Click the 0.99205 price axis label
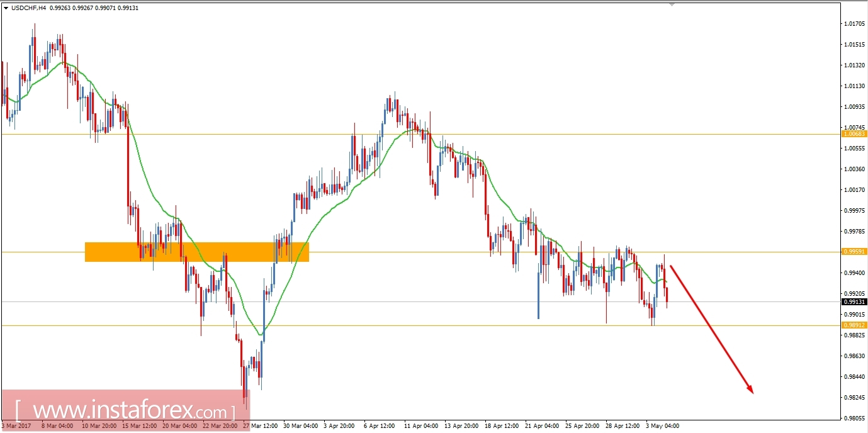Screen dimensions: 868x433 tap(855, 294)
